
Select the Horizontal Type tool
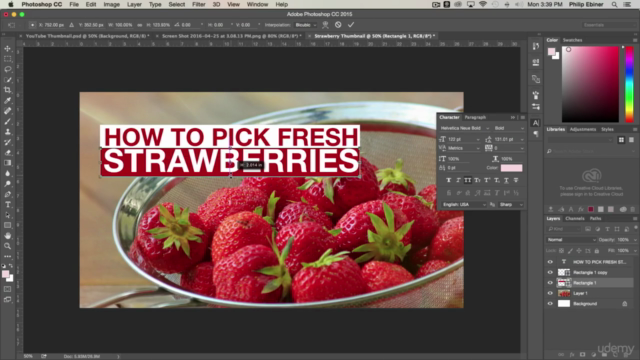(x=7, y=204)
